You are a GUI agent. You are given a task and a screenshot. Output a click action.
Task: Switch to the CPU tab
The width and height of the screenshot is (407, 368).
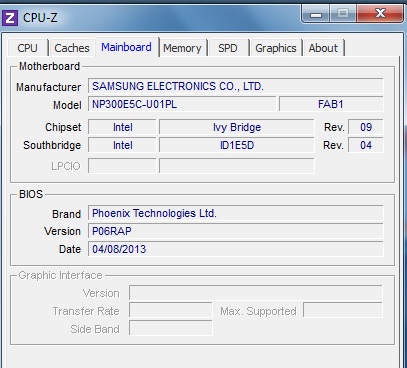[27, 48]
